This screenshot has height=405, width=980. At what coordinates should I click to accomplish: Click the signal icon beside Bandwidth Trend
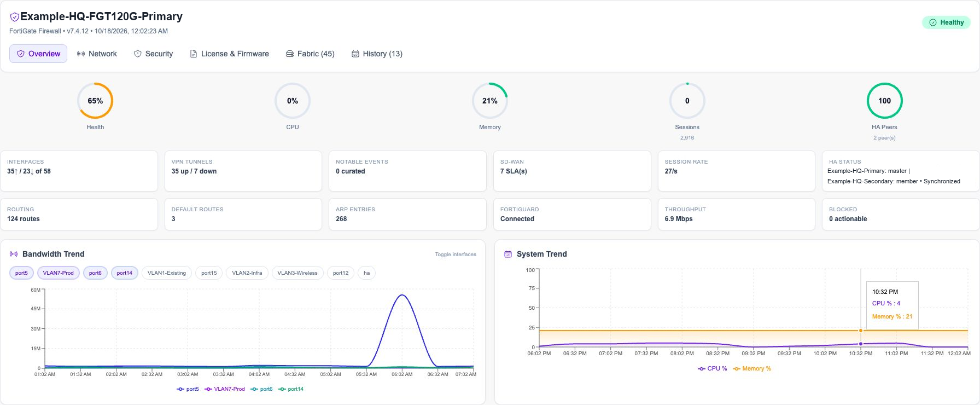pyautogui.click(x=14, y=254)
